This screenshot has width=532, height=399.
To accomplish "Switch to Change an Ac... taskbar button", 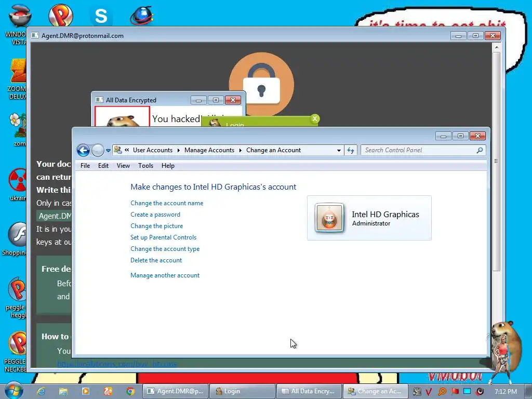I will tap(376, 391).
